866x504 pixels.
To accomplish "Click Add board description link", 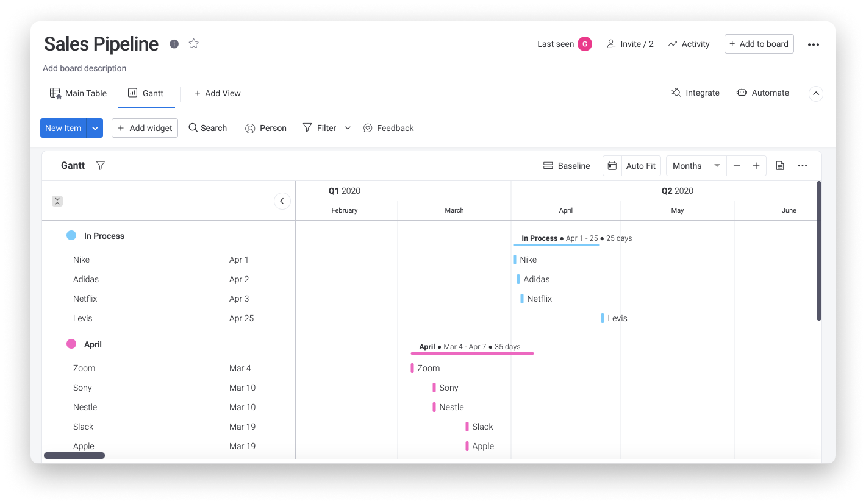I will [84, 68].
